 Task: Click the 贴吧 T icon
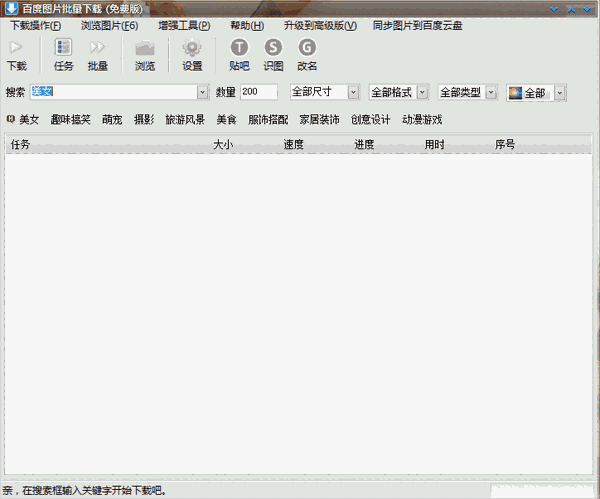point(239,47)
